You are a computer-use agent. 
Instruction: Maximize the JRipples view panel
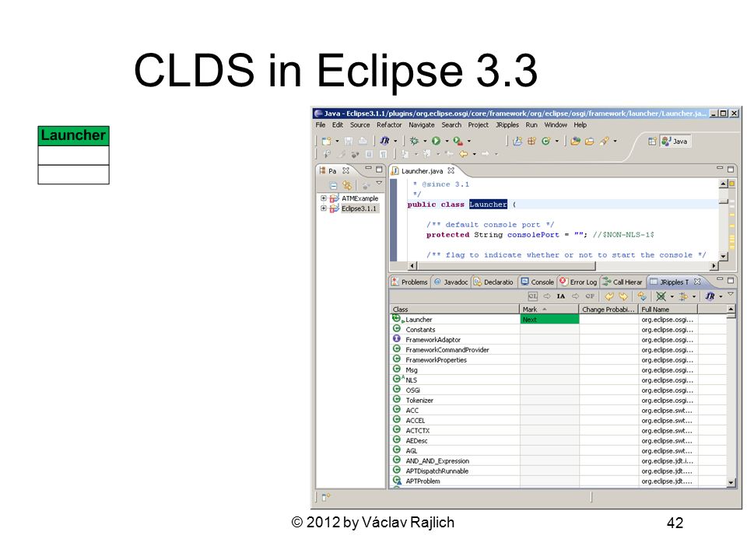[x=731, y=281]
